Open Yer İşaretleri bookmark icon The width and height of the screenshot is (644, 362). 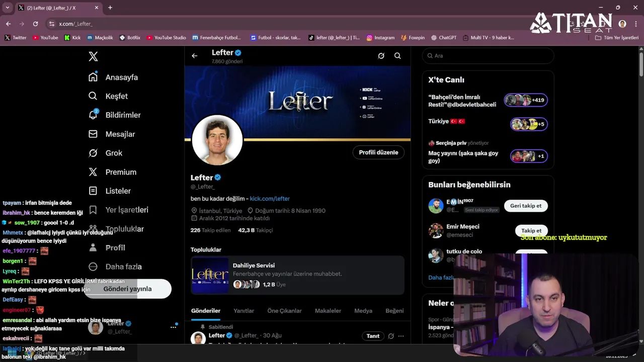coord(93,210)
